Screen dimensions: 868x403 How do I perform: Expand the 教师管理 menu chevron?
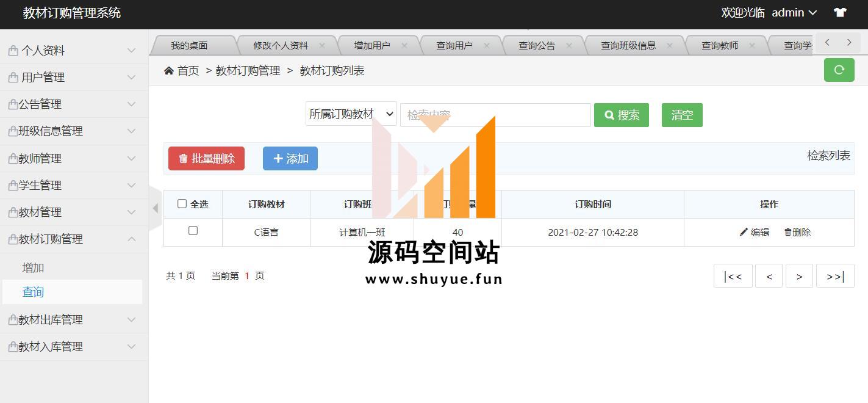[131, 159]
